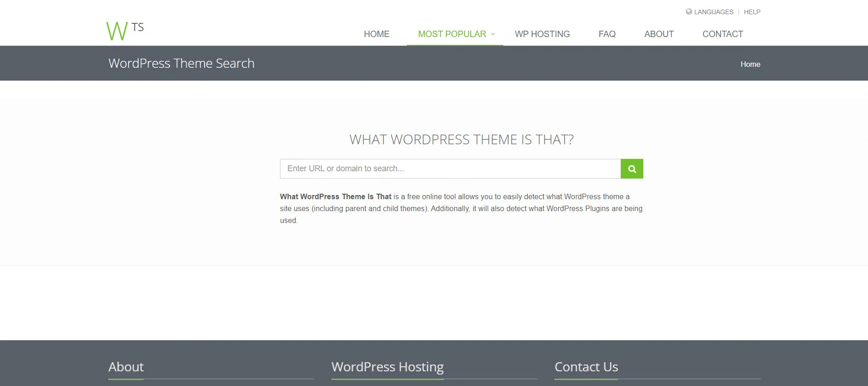The image size is (868, 386).
Task: Open the Languages link
Action: [713, 12]
